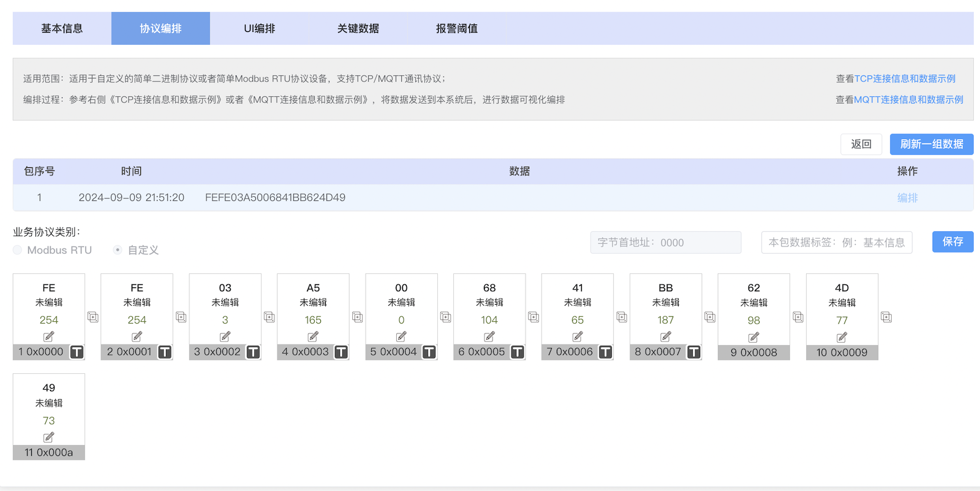Click the T icon on card 0x0003
The height and width of the screenshot is (491, 980).
[341, 352]
